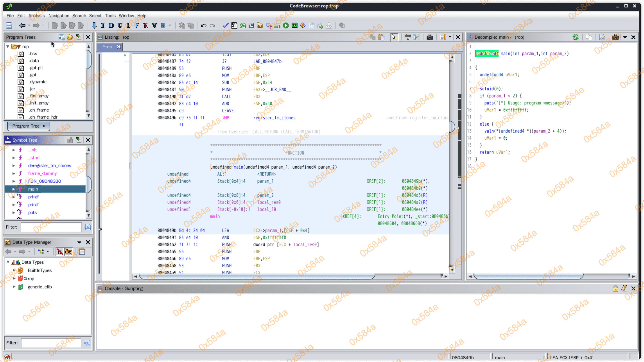
Task: Expand the FUN_08048330 symbol node
Action: (x=14, y=181)
